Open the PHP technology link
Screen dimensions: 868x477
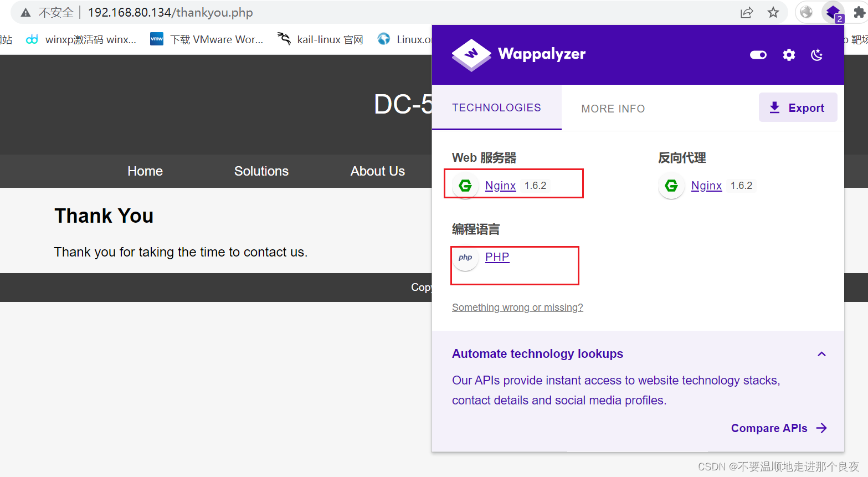click(497, 257)
